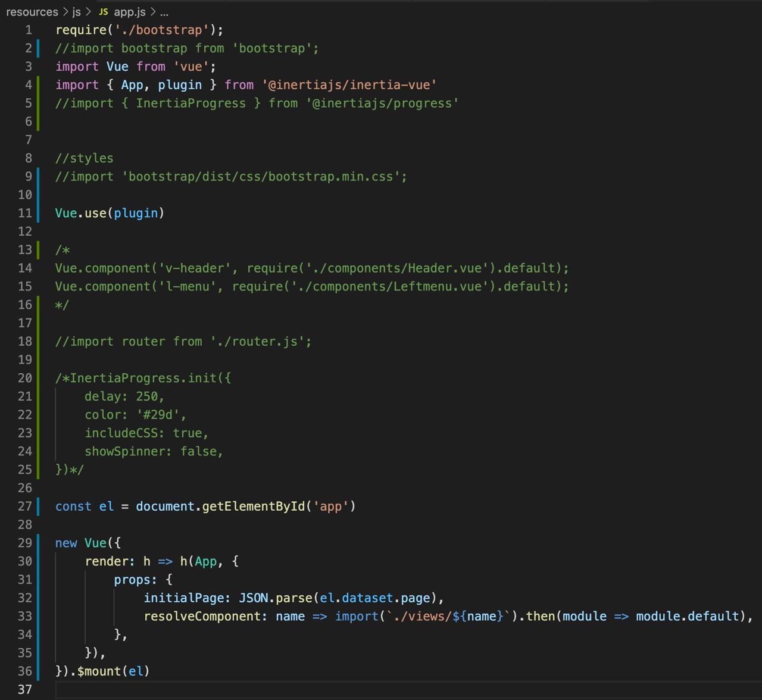
Task: Click the '//styles' comment
Action: click(x=84, y=158)
